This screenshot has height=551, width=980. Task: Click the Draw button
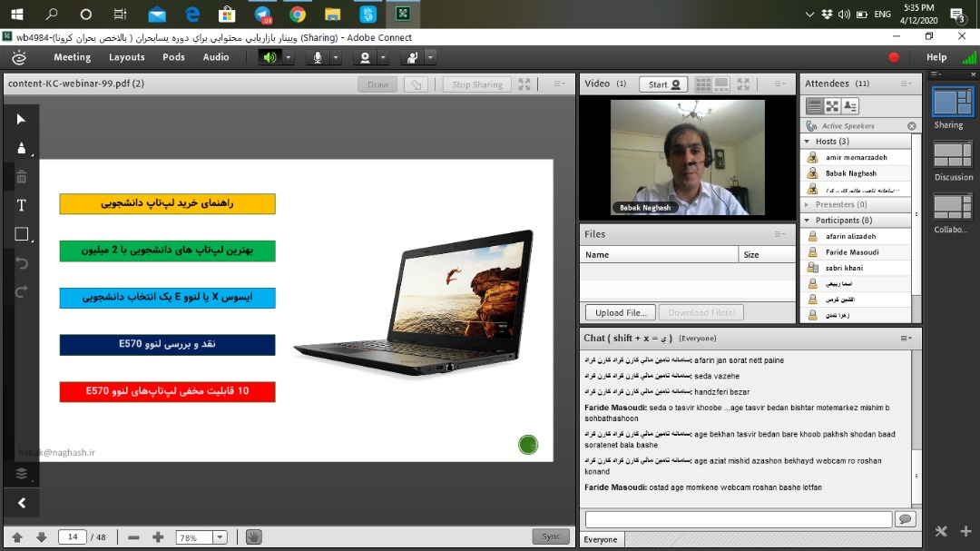click(x=377, y=84)
